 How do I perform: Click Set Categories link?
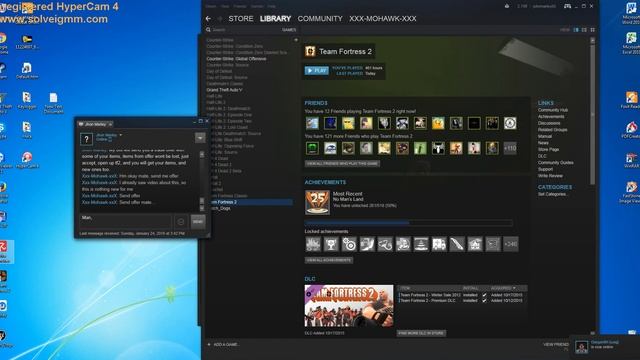point(552,194)
